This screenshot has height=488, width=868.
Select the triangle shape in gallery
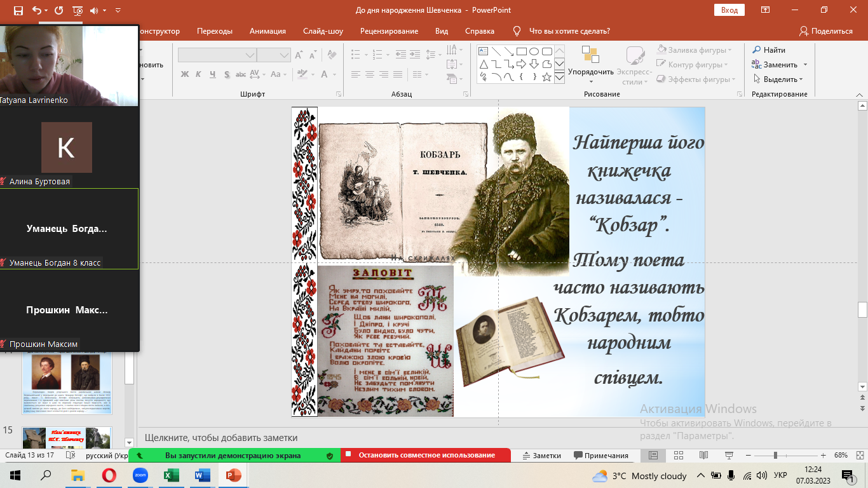(x=483, y=64)
